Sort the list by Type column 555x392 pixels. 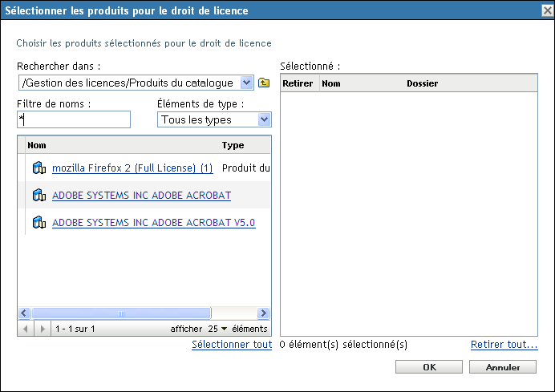pyautogui.click(x=233, y=146)
